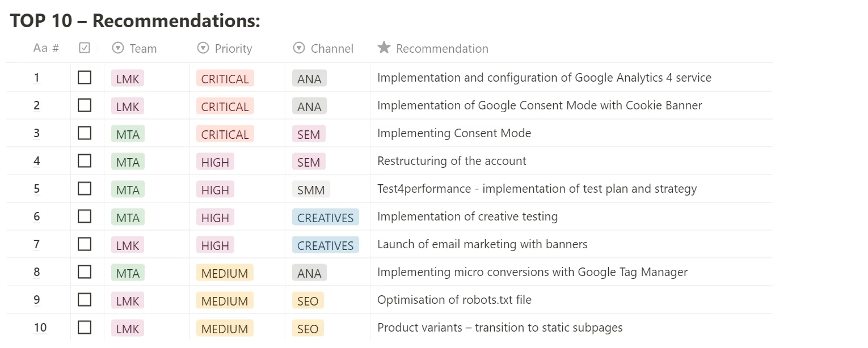Image resolution: width=868 pixels, height=348 pixels.
Task: Click the Recommendation column header
Action: coord(442,49)
